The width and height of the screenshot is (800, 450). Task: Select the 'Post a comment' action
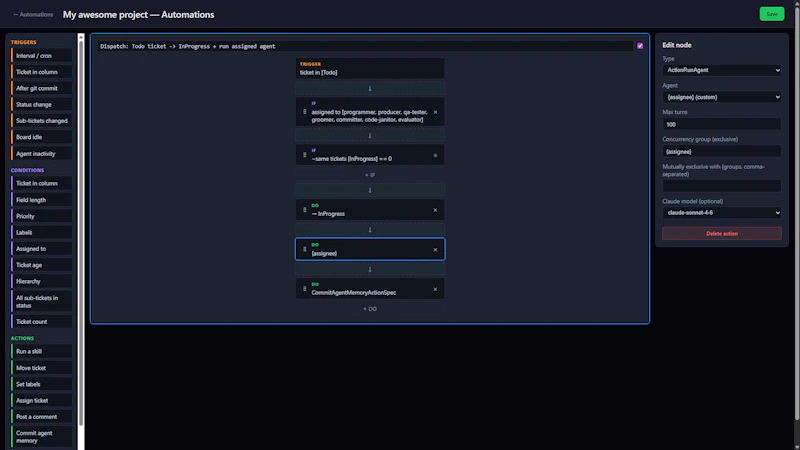41,417
